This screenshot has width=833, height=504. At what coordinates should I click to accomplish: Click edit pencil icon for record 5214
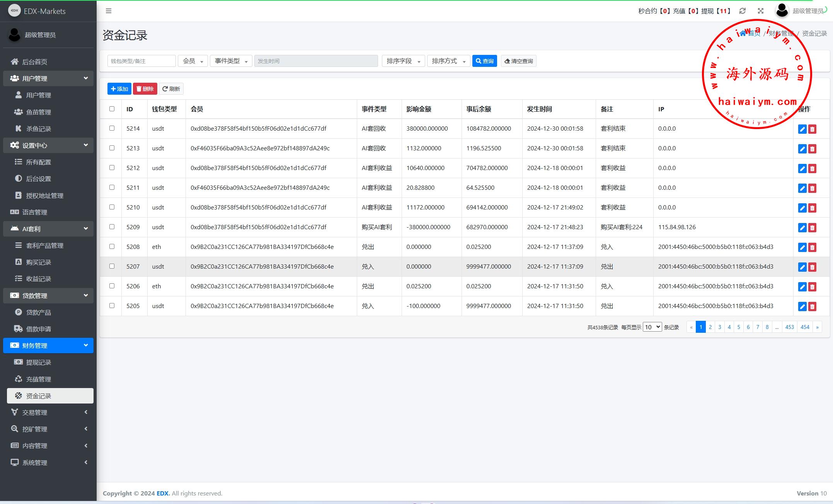pyautogui.click(x=802, y=129)
